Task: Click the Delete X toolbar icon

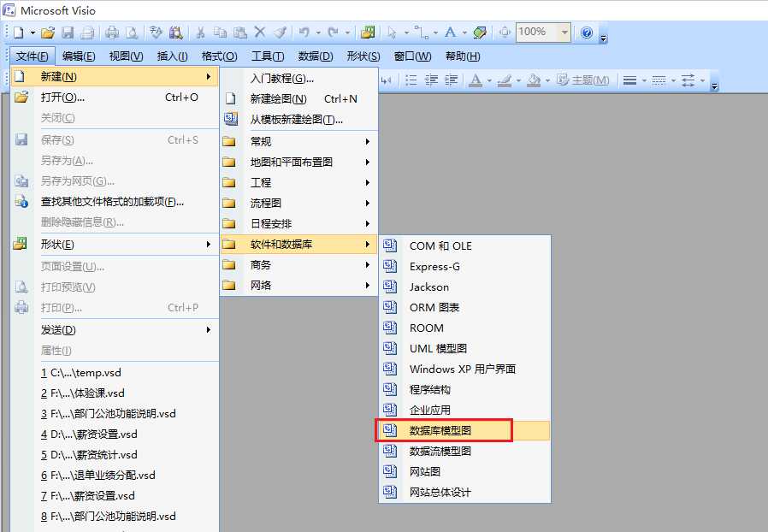Action: 260,33
